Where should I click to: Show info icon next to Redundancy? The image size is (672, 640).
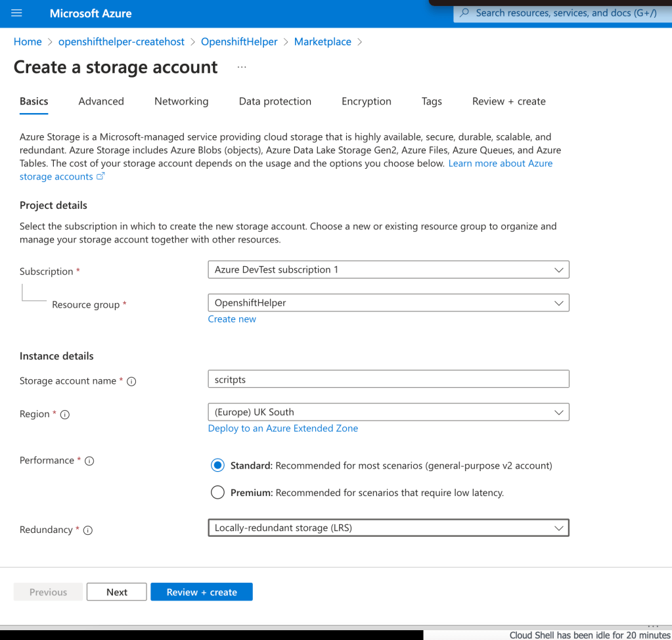click(88, 530)
